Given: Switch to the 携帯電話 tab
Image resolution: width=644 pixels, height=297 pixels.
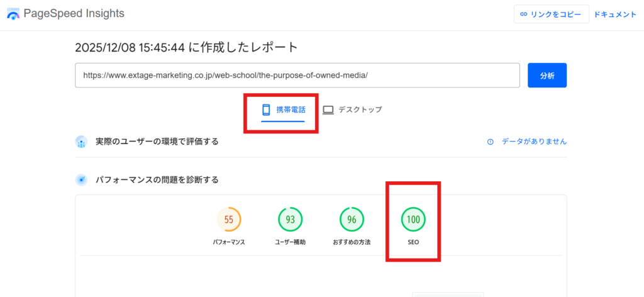Looking at the screenshot, I should click(282, 109).
